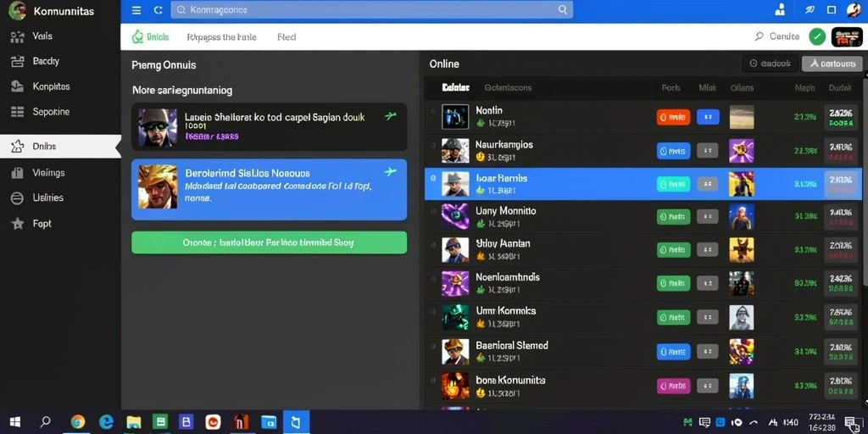Open the hamburger menu in top bar

tap(136, 10)
